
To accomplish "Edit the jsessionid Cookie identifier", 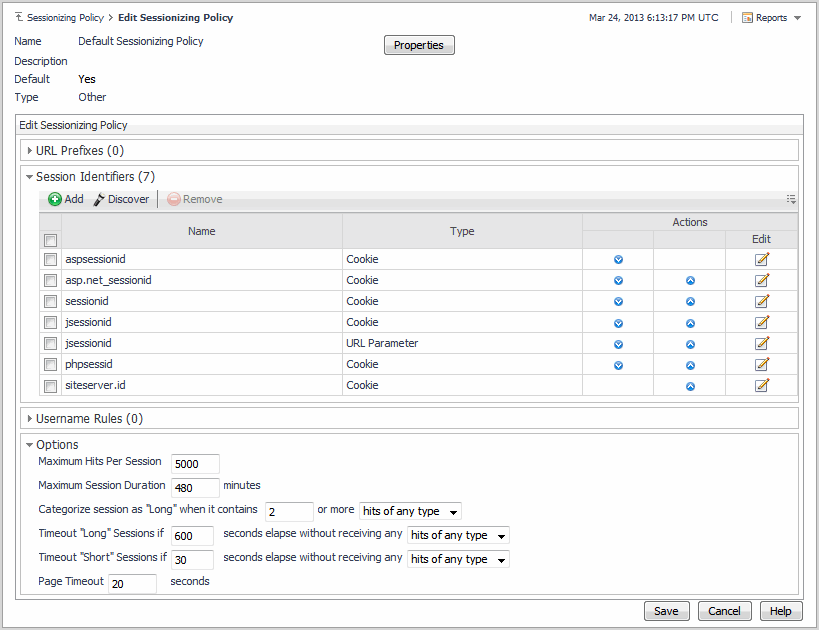I will (762, 322).
